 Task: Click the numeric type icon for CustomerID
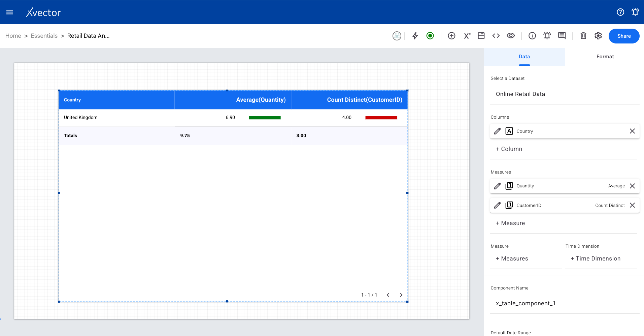tap(509, 205)
